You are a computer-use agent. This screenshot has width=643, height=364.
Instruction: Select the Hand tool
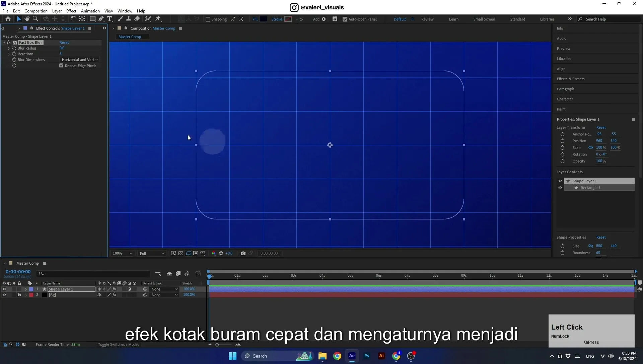click(x=27, y=19)
